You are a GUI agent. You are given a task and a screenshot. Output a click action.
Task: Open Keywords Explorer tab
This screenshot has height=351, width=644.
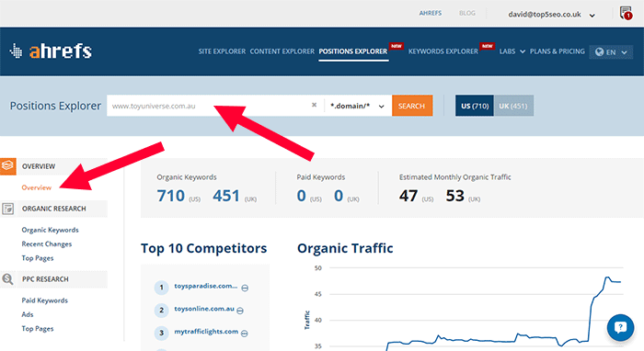[443, 51]
